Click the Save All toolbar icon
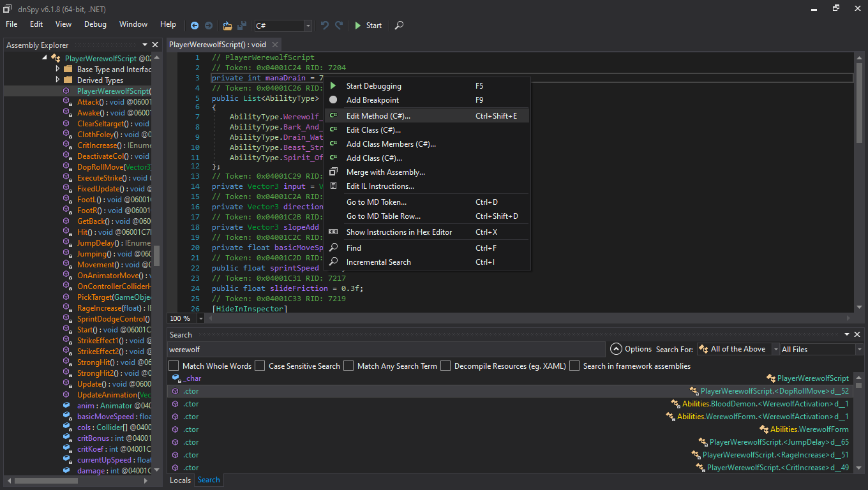The height and width of the screenshot is (490, 868). (x=242, y=26)
